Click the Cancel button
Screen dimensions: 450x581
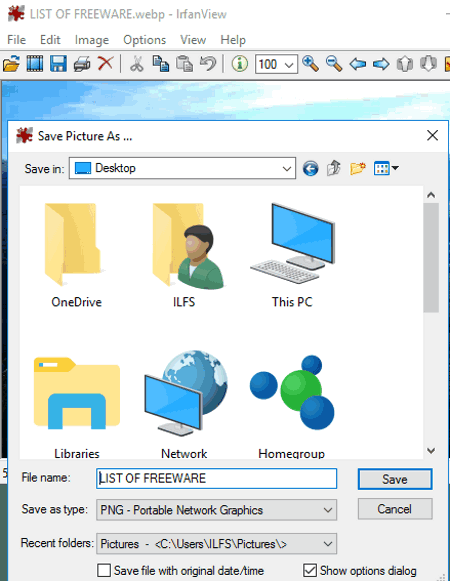(395, 509)
